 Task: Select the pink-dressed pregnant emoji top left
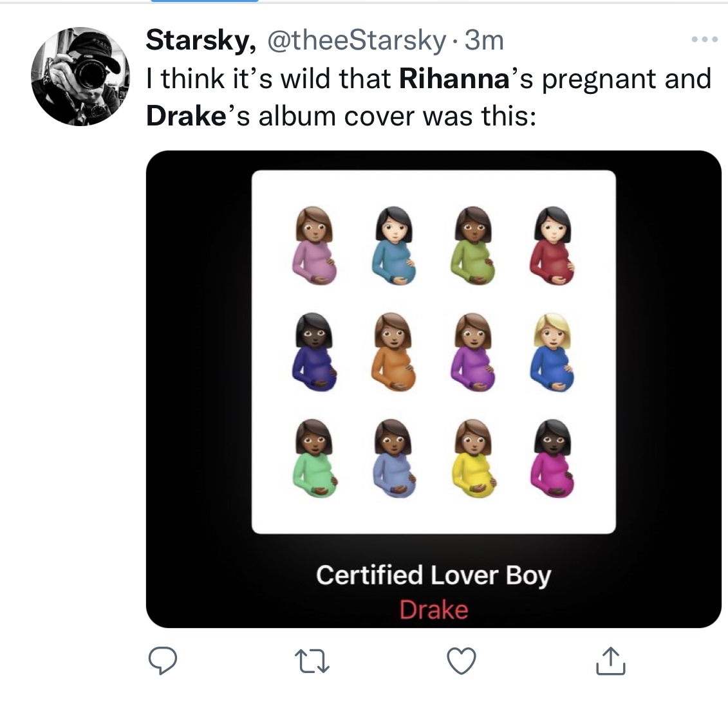tap(315, 247)
